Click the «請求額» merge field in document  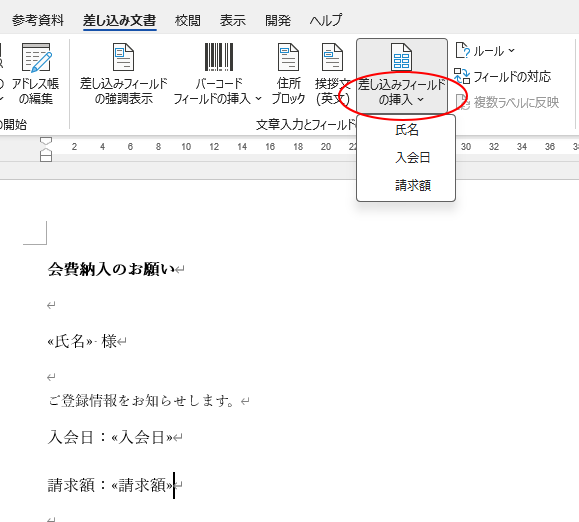(142, 485)
